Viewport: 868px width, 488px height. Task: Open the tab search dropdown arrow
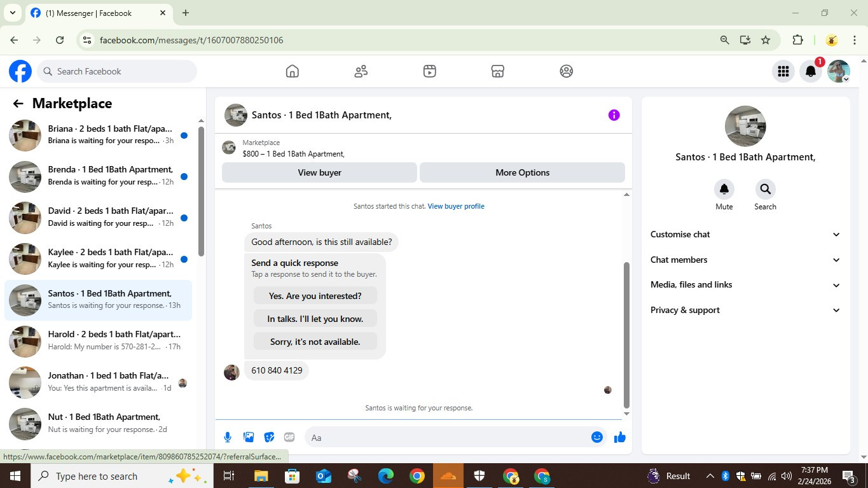coord(12,13)
